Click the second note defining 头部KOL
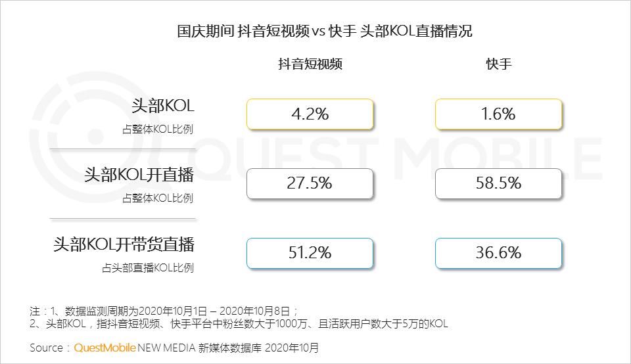The width and height of the screenshot is (631, 364). click(239, 324)
